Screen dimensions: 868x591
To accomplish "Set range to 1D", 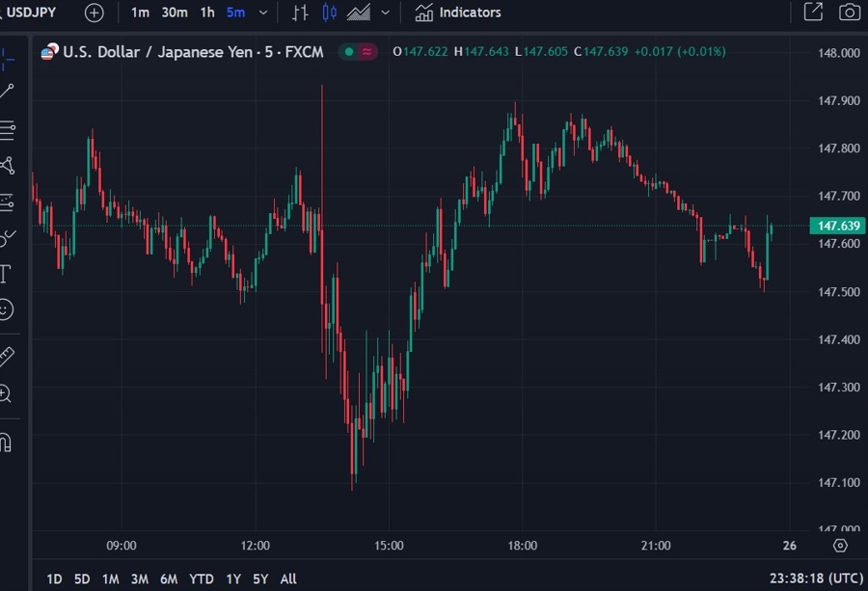I will 54,578.
